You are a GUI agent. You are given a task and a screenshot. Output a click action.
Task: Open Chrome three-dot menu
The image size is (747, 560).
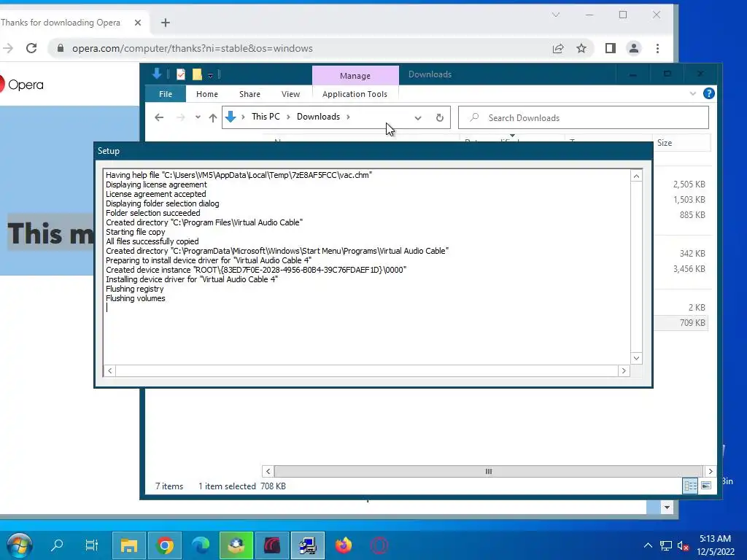point(657,48)
